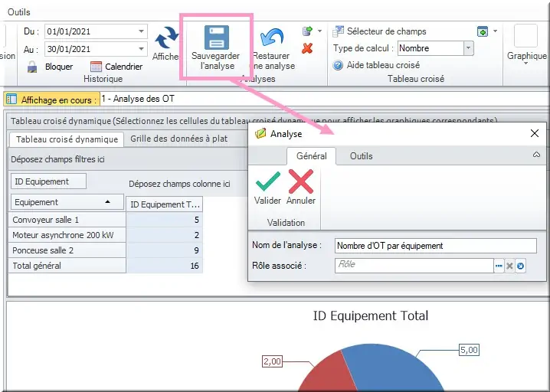Click the Affichage en cours layout icon
The width and height of the screenshot is (550, 392).
11,100
